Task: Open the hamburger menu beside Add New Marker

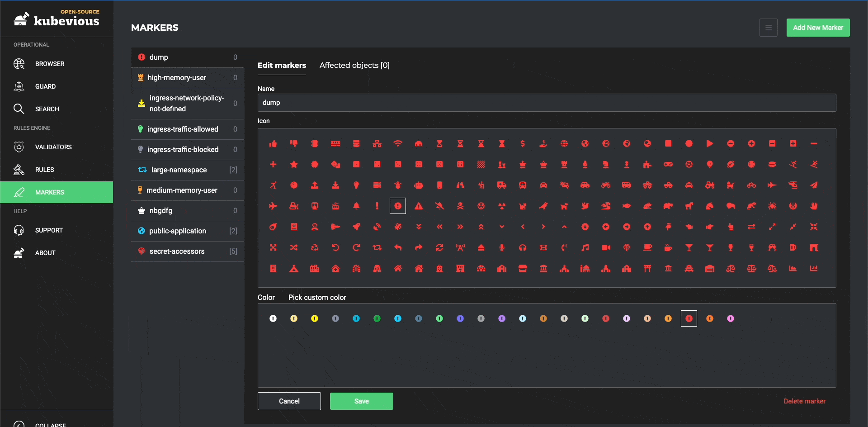Action: [x=769, y=28]
